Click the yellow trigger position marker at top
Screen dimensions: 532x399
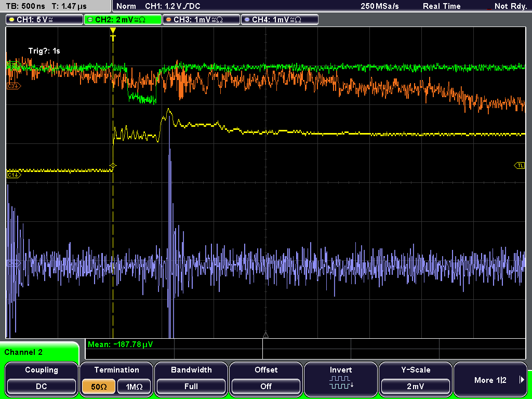coord(113,34)
